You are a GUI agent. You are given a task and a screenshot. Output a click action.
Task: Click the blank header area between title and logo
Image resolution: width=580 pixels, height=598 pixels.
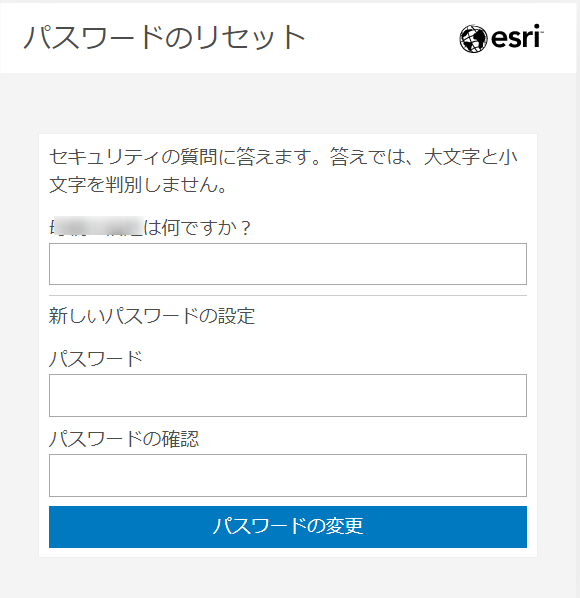(x=381, y=38)
